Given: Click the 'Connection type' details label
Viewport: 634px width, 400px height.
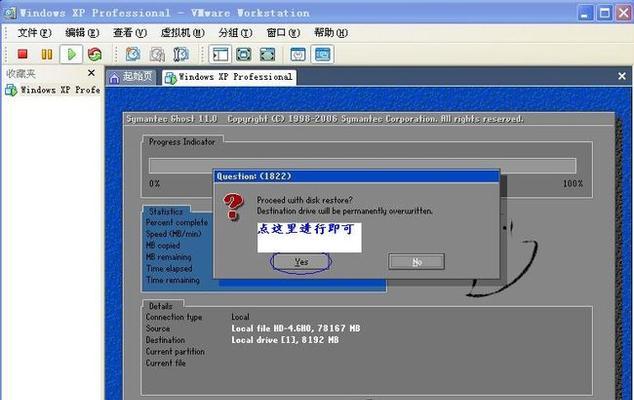Looking at the screenshot, I should 174,317.
